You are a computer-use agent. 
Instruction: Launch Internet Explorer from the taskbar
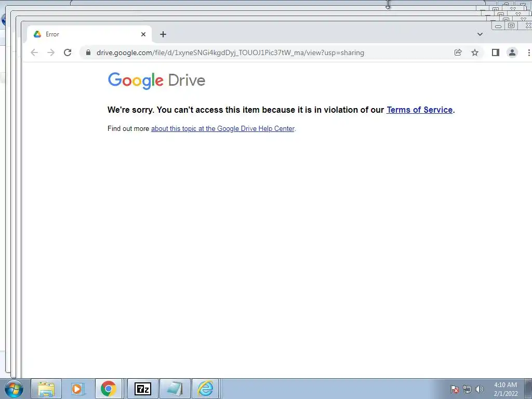pos(206,389)
